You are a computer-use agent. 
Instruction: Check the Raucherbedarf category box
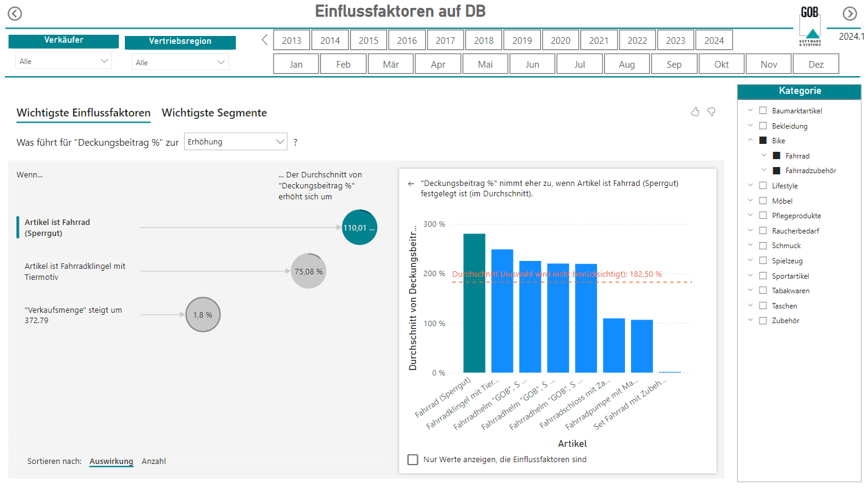pyautogui.click(x=763, y=231)
